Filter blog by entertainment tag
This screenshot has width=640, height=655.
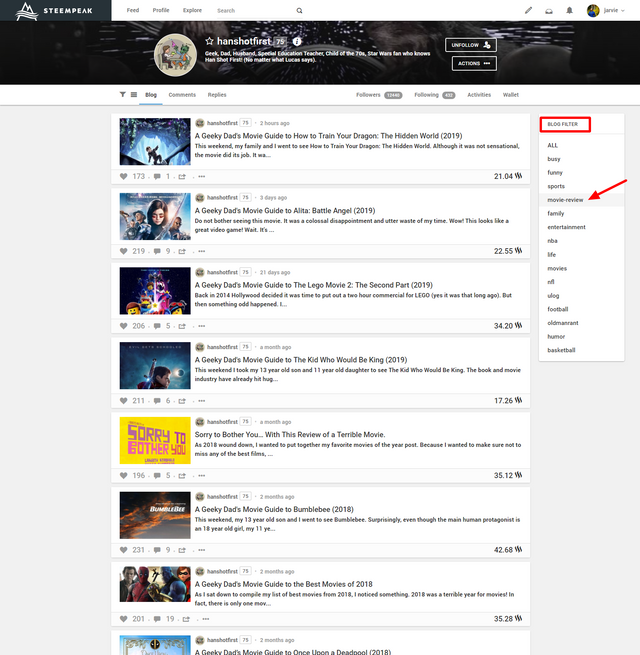(x=566, y=227)
